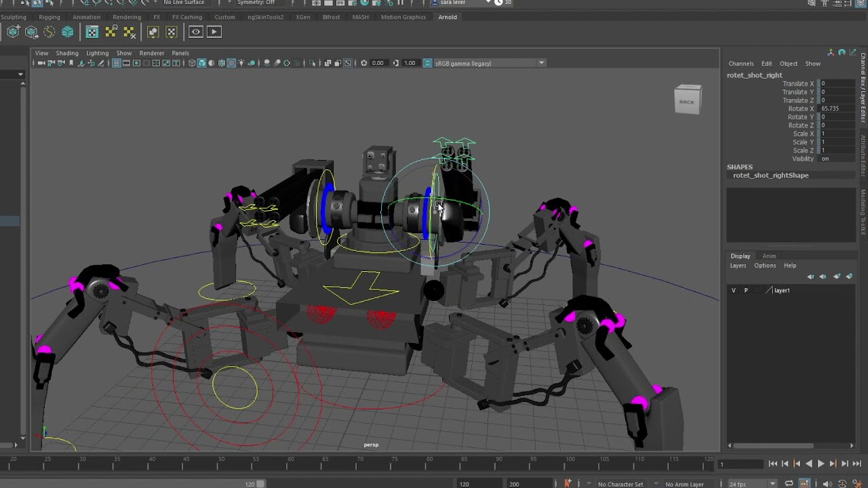Click the Help button in the layer editor
Screen dimensions: 868x488
pyautogui.click(x=789, y=265)
